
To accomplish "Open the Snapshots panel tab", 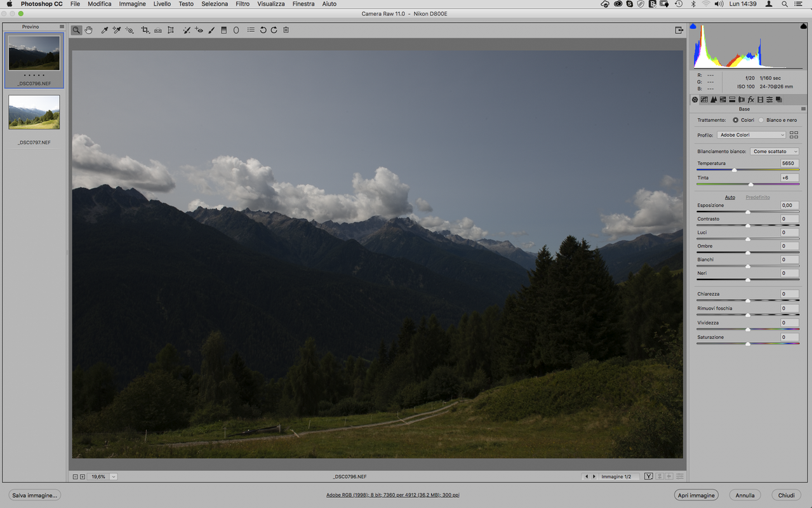I will click(x=779, y=100).
